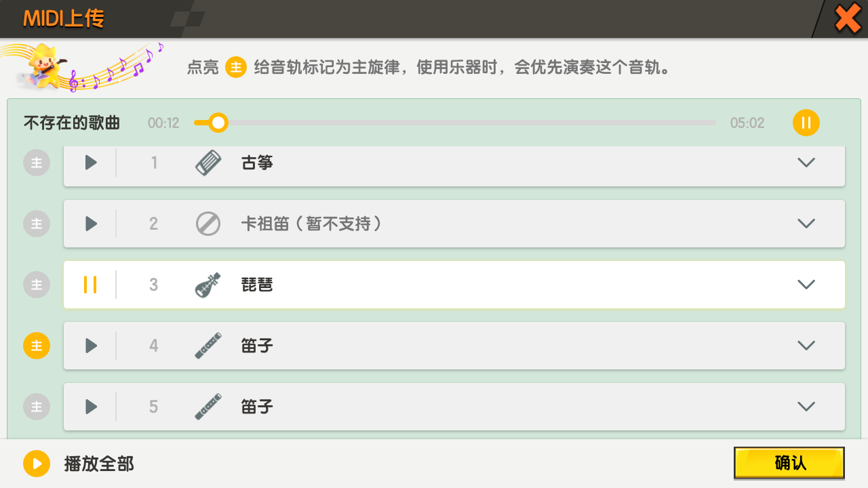Play track 4 笛子 preview
868x488 pixels.
pos(91,346)
